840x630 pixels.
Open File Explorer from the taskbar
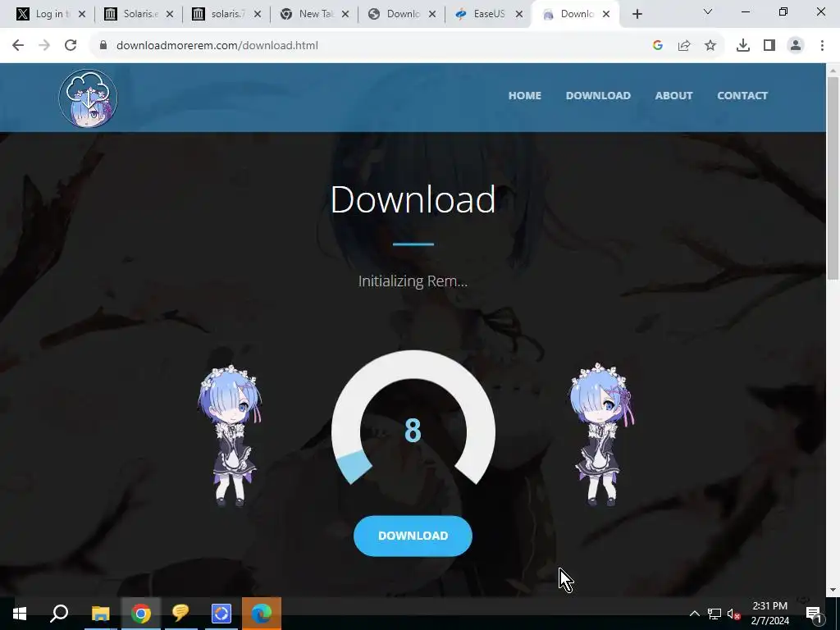click(100, 614)
